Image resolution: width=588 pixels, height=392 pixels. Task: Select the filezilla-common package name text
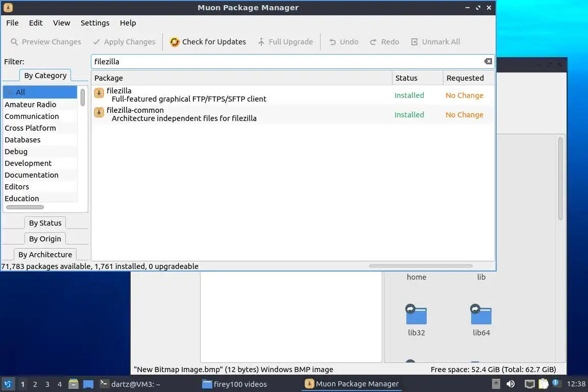point(135,110)
